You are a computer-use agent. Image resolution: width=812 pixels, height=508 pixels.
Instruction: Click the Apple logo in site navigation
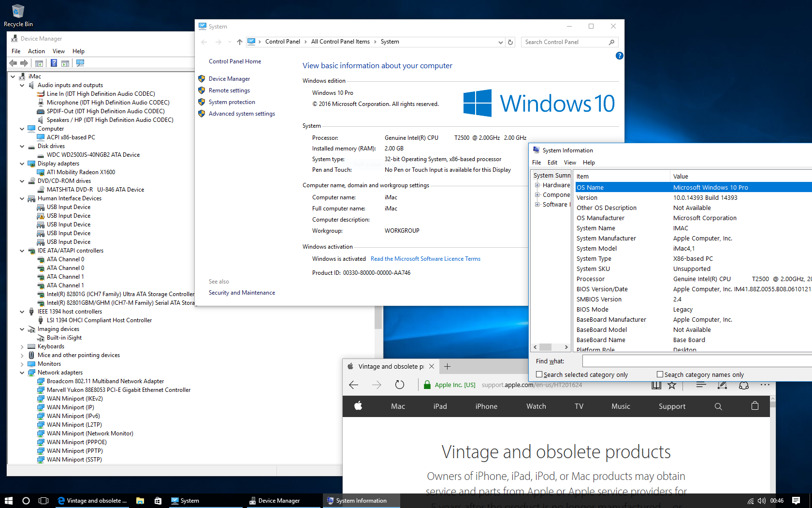pos(358,406)
